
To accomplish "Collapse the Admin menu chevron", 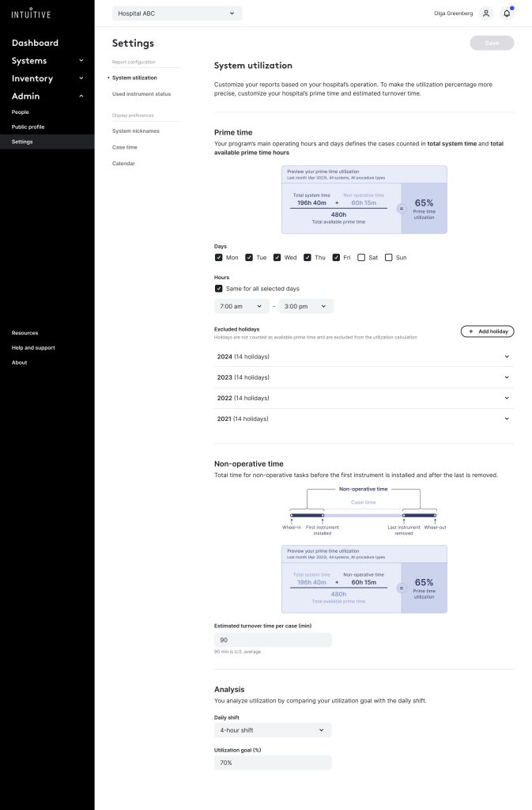I will (81, 97).
